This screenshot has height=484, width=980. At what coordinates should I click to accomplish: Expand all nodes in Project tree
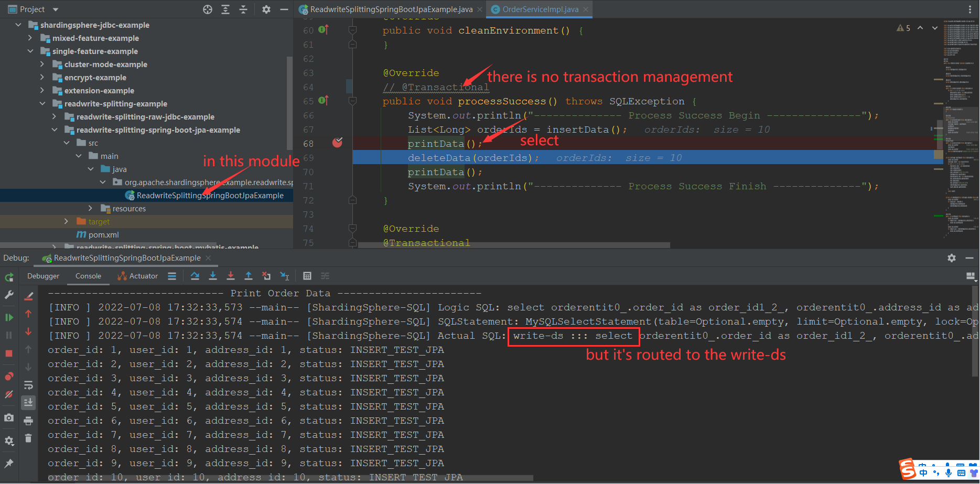coord(225,9)
